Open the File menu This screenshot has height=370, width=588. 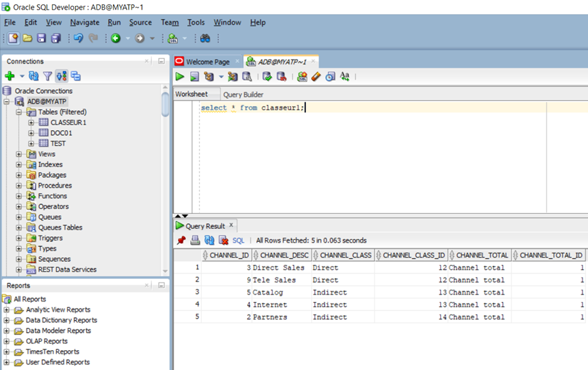10,23
